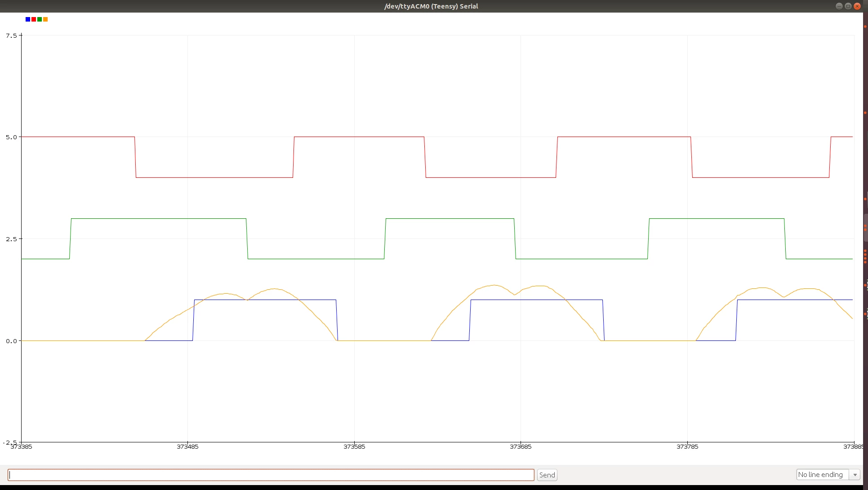The height and width of the screenshot is (490, 868).
Task: Click the 373485 x-axis label
Action: (187, 446)
